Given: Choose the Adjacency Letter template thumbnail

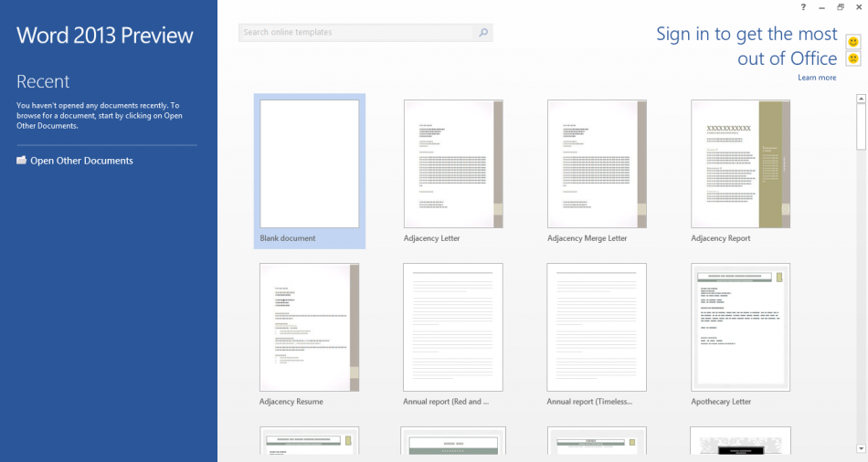Looking at the screenshot, I should tap(453, 163).
